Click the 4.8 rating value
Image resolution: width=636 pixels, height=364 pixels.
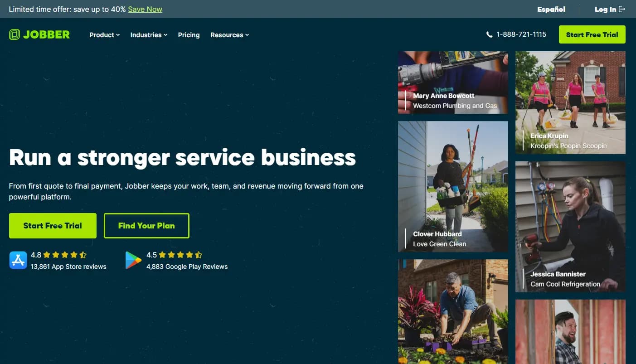36,255
